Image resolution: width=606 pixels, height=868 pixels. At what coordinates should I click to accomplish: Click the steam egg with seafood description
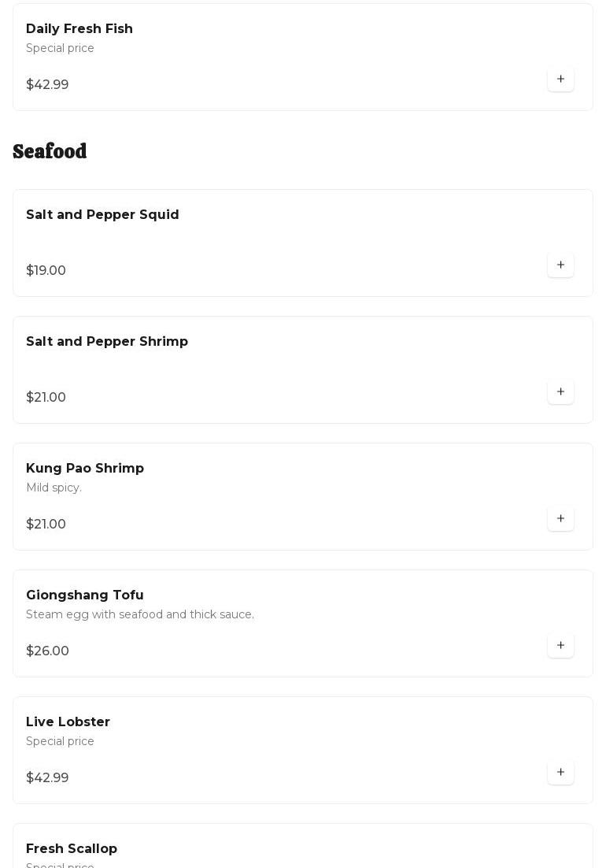(x=140, y=615)
